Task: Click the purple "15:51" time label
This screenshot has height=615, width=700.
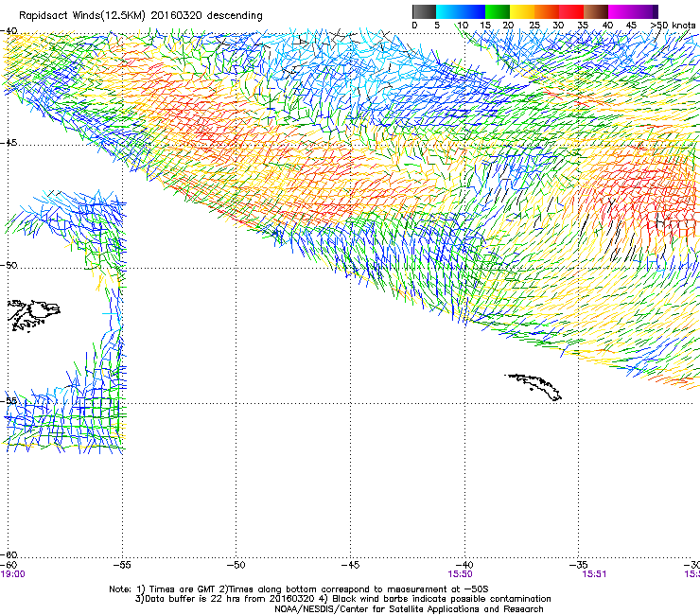Action: coord(594,574)
